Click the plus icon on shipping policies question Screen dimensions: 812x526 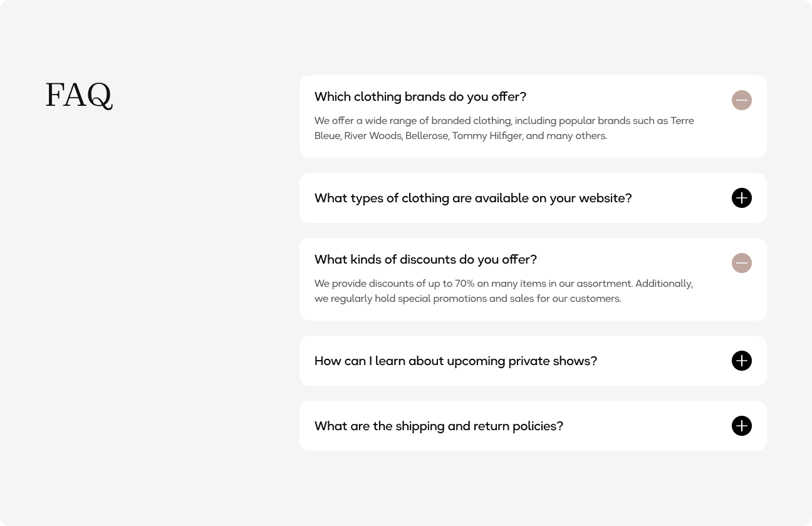click(x=742, y=426)
